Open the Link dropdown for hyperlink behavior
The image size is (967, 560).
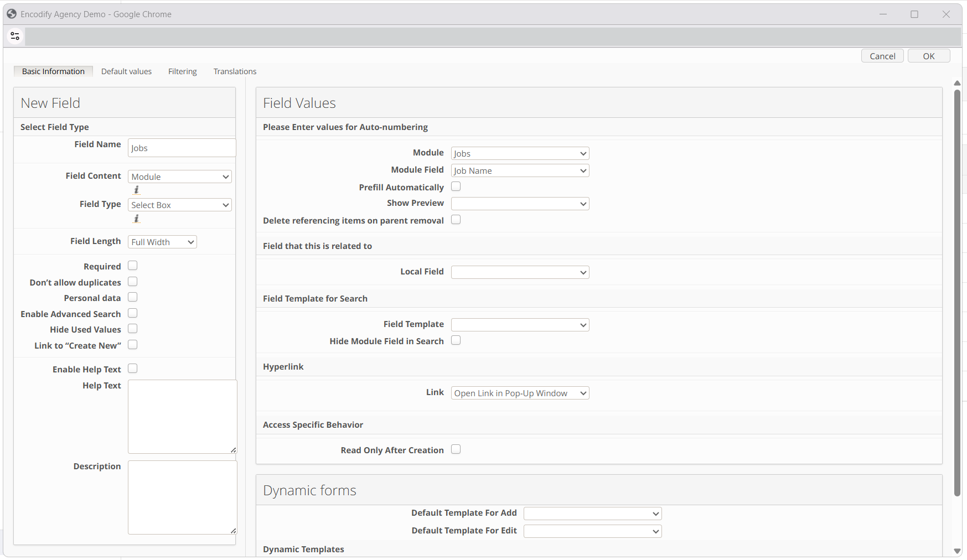(520, 393)
